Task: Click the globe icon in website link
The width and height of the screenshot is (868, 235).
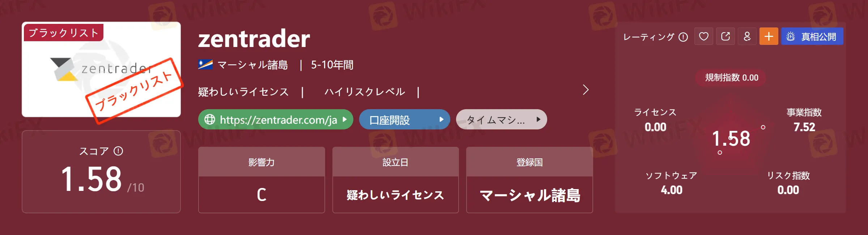Action: click(210, 119)
